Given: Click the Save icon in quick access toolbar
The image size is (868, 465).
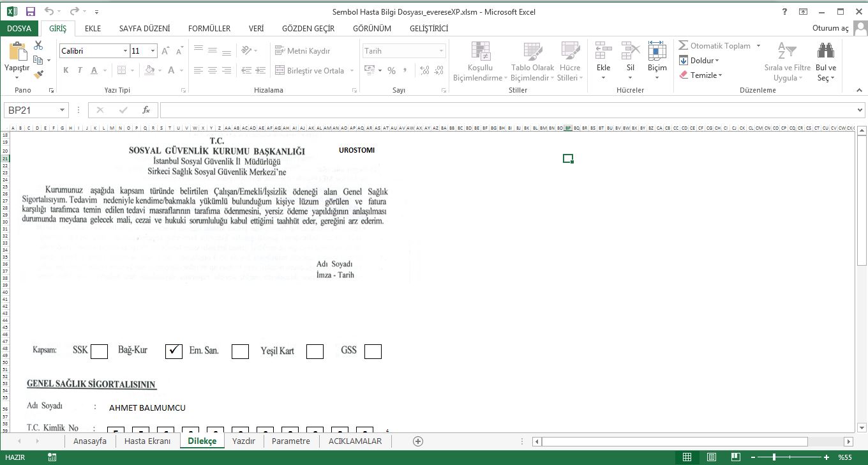Looking at the screenshot, I should tap(30, 11).
